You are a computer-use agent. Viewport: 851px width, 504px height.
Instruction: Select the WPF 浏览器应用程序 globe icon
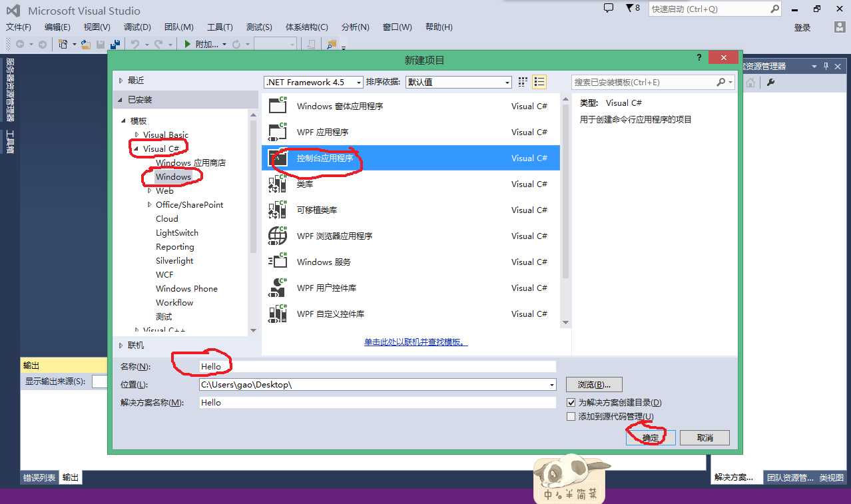tap(277, 236)
